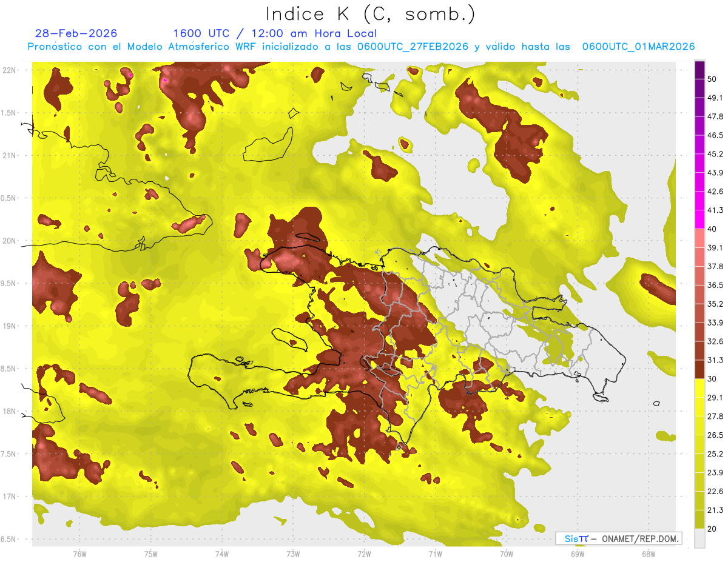Click the '42.6' colorbar label
The height and width of the screenshot is (562, 728).
(715, 192)
